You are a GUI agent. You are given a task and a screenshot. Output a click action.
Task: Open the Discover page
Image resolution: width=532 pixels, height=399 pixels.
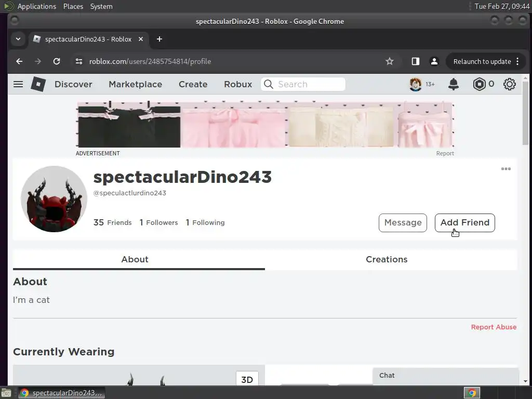point(73,84)
